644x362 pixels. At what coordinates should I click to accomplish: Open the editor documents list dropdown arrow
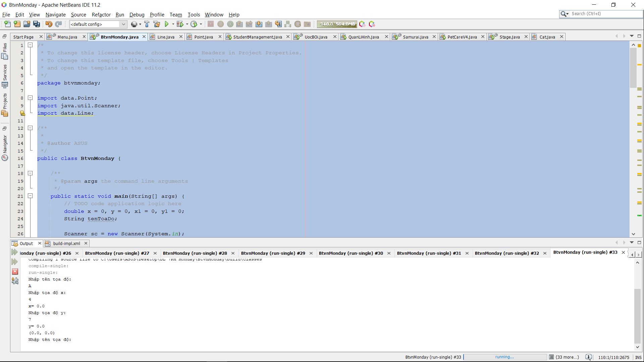pyautogui.click(x=632, y=36)
